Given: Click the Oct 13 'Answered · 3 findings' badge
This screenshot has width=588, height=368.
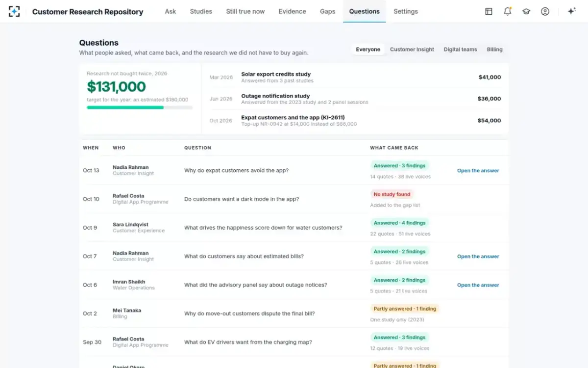Looking at the screenshot, I should [x=400, y=166].
